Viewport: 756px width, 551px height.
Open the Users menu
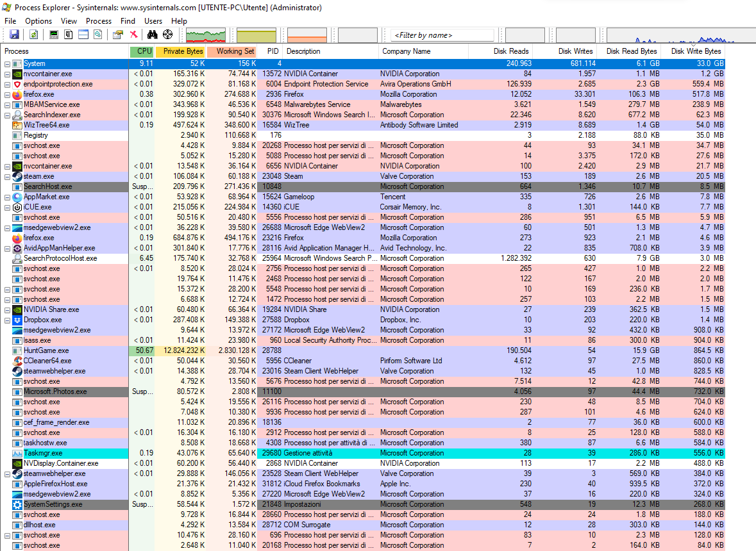click(x=153, y=21)
